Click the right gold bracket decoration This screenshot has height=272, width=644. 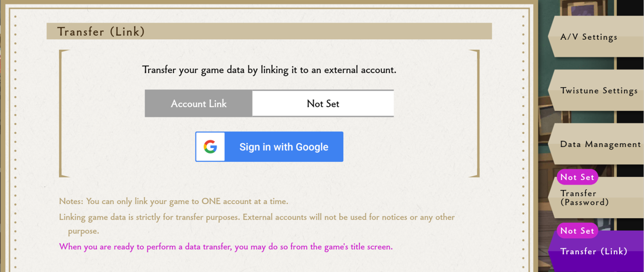click(x=474, y=113)
